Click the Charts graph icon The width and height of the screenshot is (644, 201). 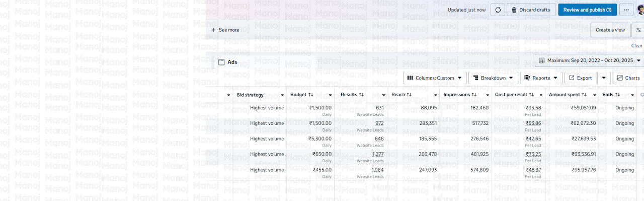click(x=620, y=78)
